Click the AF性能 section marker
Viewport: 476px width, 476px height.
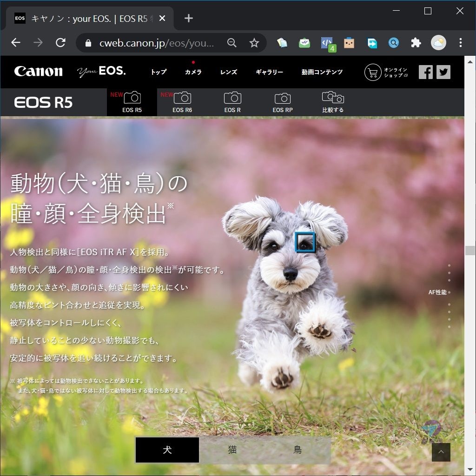coord(439,292)
